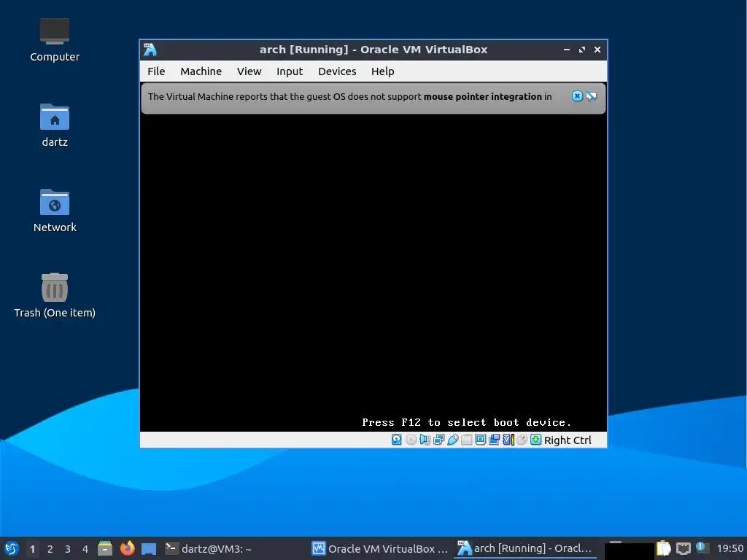The height and width of the screenshot is (560, 747).
Task: Open file manager from the taskbar
Action: [x=105, y=548]
